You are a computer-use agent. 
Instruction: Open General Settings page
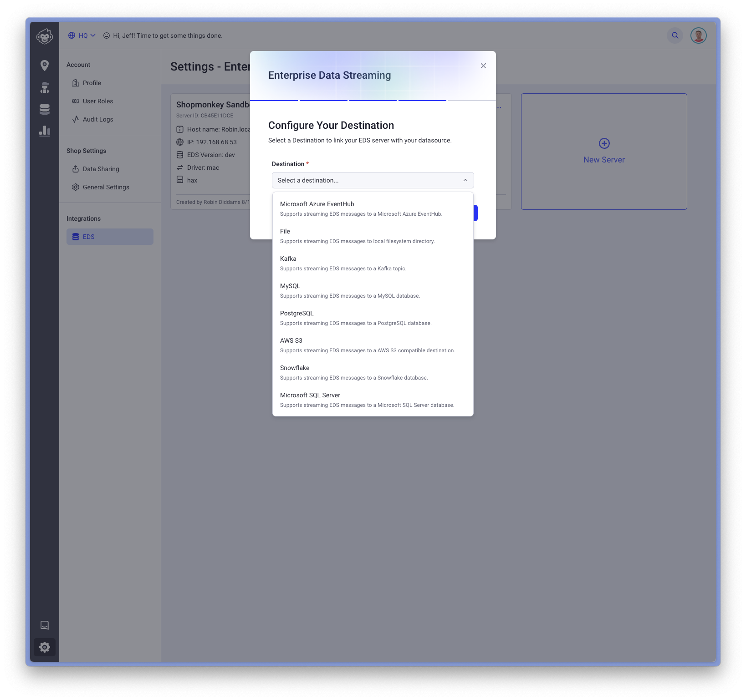pyautogui.click(x=110, y=187)
